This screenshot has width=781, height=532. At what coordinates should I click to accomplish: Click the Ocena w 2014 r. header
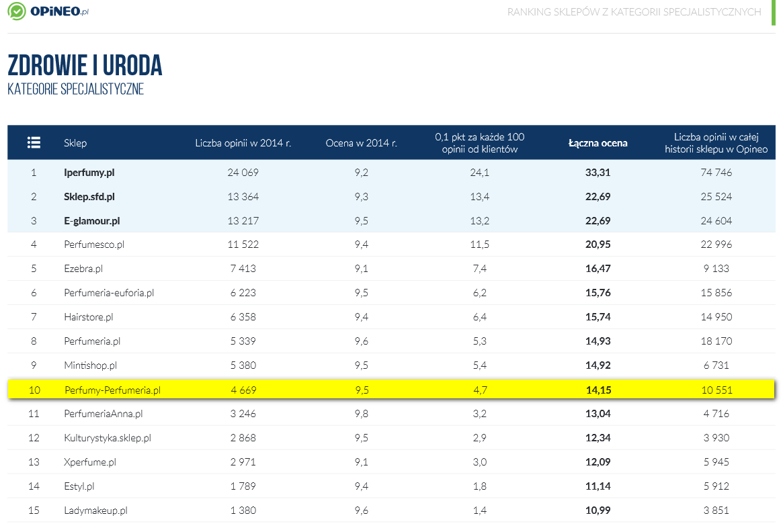(361, 143)
